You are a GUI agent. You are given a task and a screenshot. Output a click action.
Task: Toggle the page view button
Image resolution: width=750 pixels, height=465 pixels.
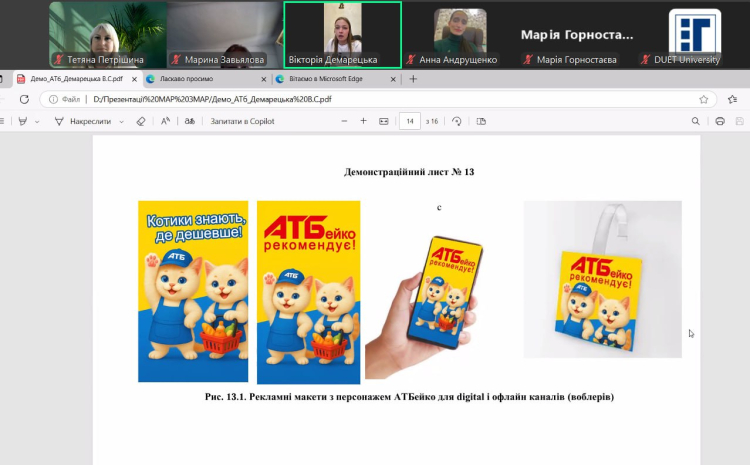point(481,121)
